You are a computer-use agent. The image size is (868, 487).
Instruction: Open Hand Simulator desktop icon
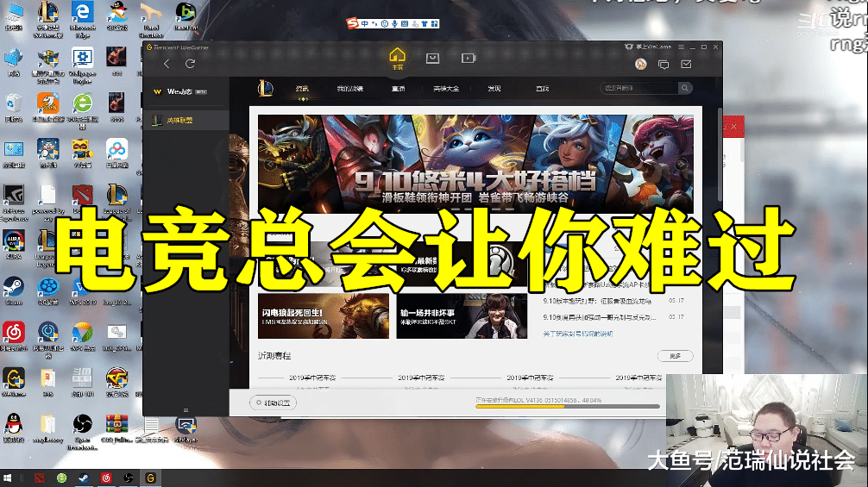coord(151,19)
